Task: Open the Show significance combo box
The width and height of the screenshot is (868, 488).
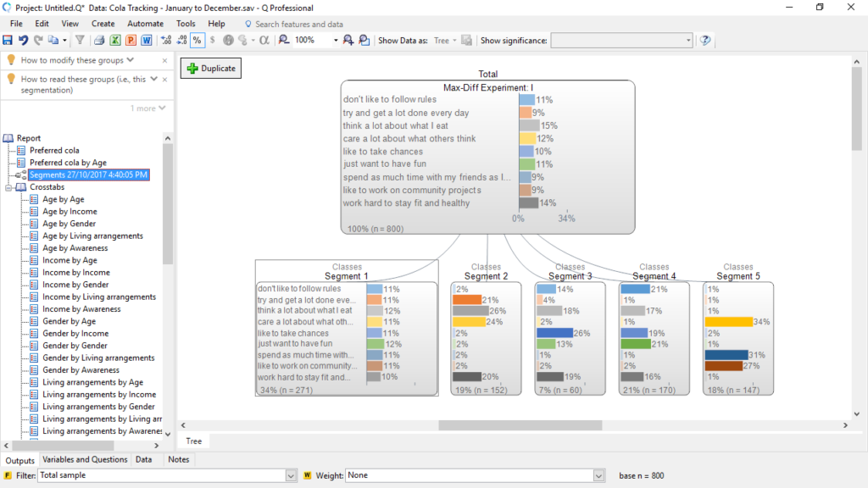Action: 621,41
